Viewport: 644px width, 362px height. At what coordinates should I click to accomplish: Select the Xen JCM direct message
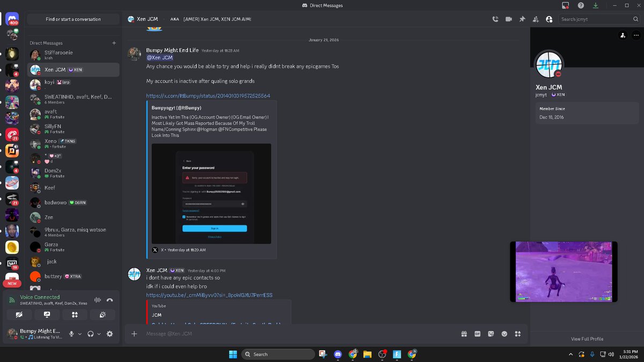point(73,70)
